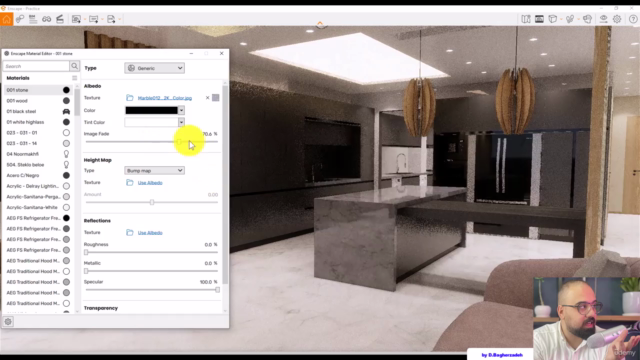The height and width of the screenshot is (360, 640).
Task: Open Visual Settings eye icon
Action: 603,19
